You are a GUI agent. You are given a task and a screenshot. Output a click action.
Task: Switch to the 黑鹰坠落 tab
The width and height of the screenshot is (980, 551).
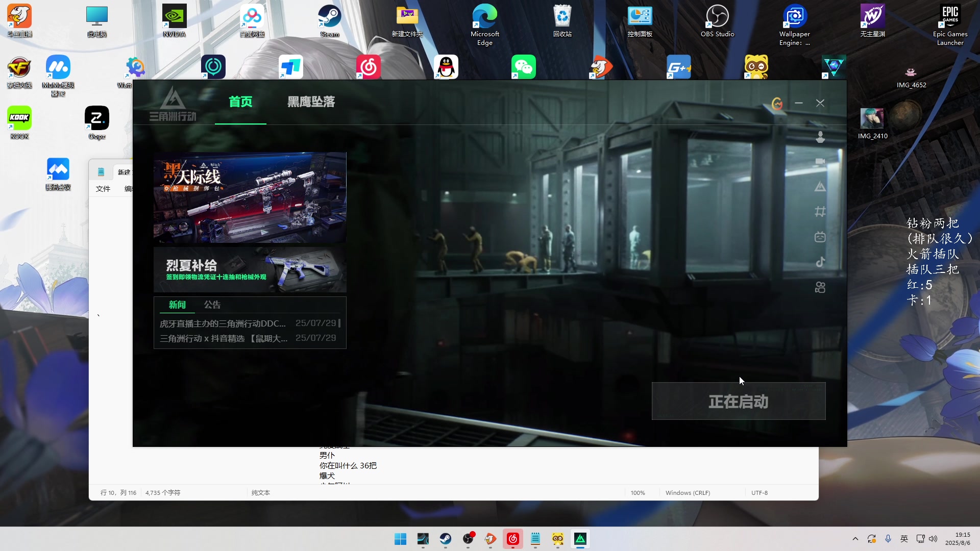pos(311,102)
